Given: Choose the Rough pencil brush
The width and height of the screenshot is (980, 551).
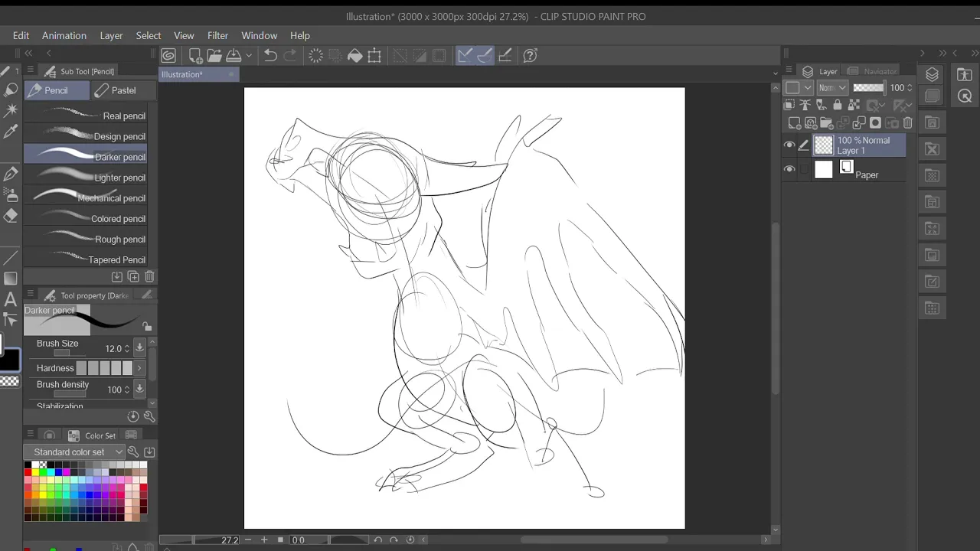Looking at the screenshot, I should point(86,240).
